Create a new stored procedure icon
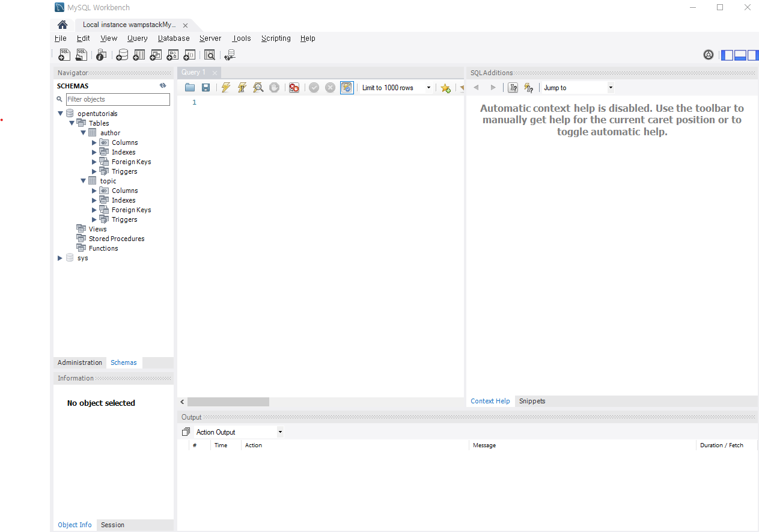 (x=172, y=55)
